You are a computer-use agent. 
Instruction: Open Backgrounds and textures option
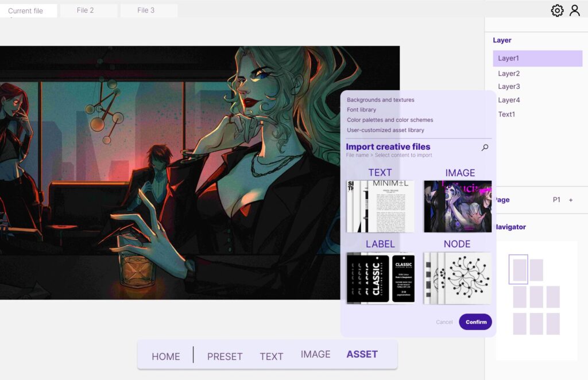click(380, 100)
